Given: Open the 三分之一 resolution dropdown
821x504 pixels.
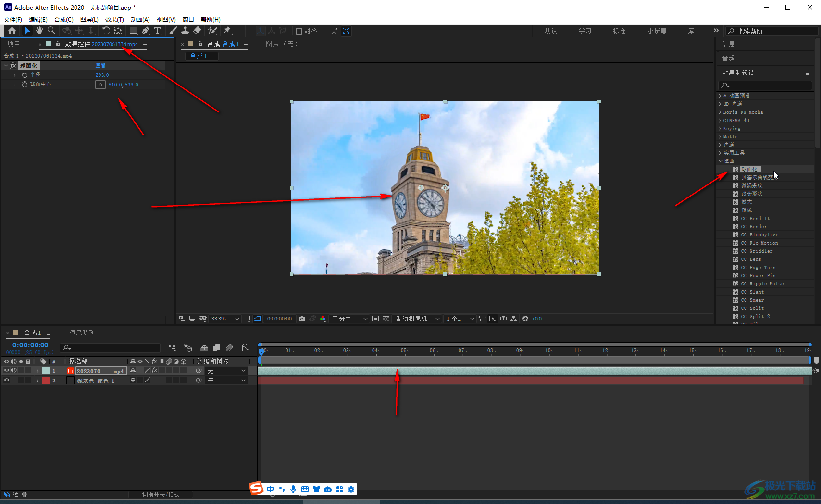Looking at the screenshot, I should click(x=349, y=319).
